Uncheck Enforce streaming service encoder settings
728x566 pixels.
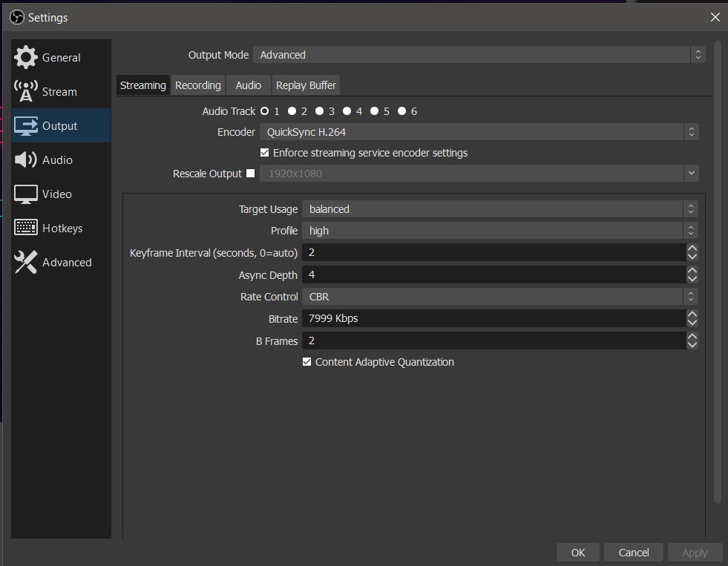click(x=265, y=153)
